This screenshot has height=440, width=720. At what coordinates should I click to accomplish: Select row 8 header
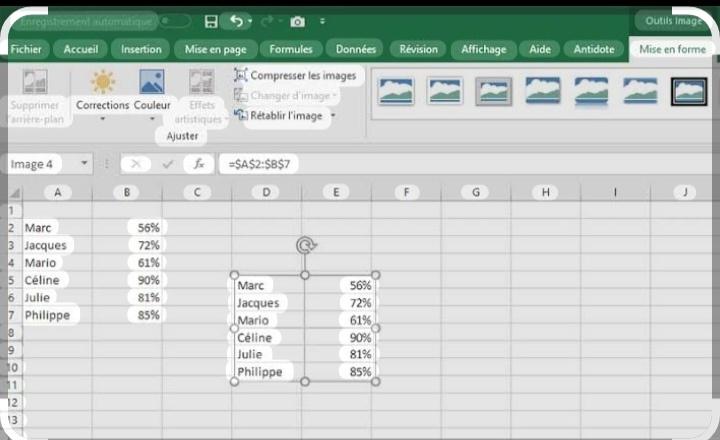13,333
